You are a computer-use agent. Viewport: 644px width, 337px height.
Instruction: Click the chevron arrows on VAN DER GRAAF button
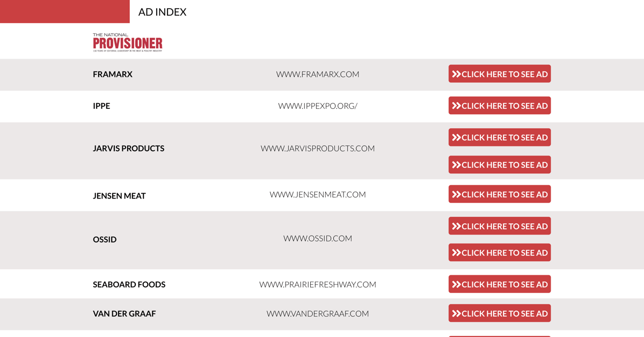[x=457, y=313]
